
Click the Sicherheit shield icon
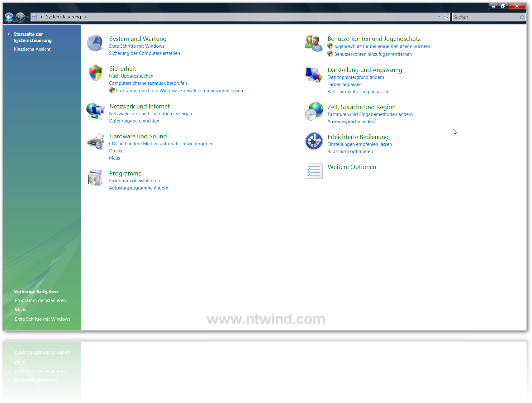95,73
